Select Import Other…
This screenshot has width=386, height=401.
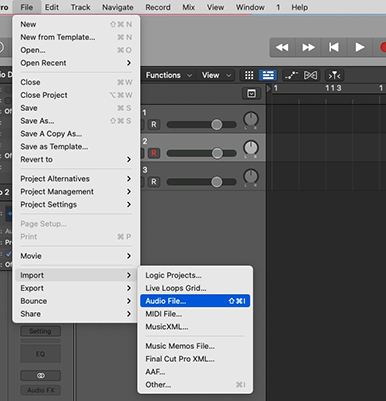pyautogui.click(x=195, y=385)
